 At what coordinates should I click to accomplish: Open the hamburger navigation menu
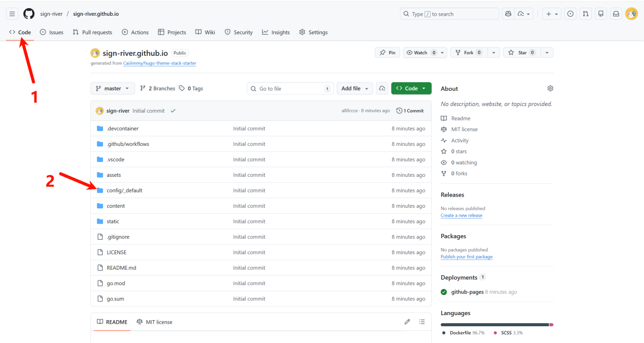click(x=12, y=14)
